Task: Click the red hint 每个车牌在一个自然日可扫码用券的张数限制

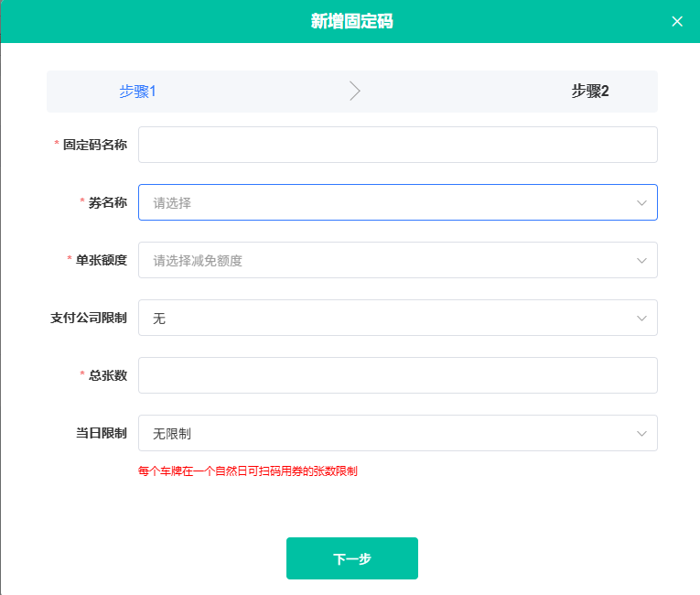Action: (x=248, y=471)
